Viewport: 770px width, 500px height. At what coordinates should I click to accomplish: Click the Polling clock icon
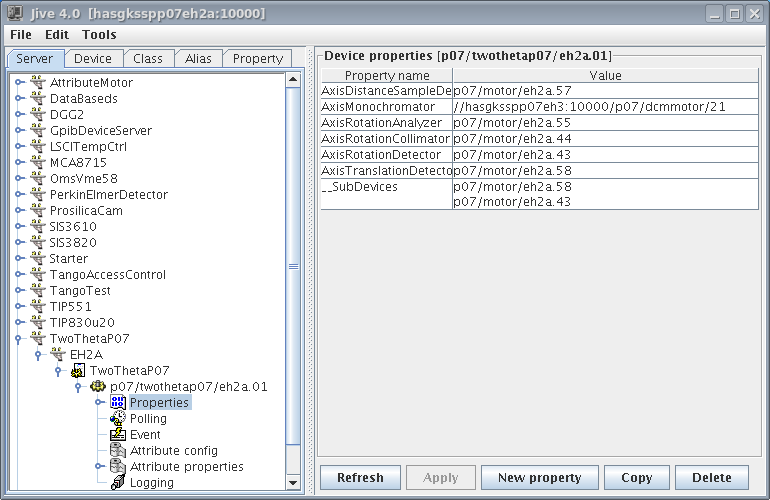118,418
